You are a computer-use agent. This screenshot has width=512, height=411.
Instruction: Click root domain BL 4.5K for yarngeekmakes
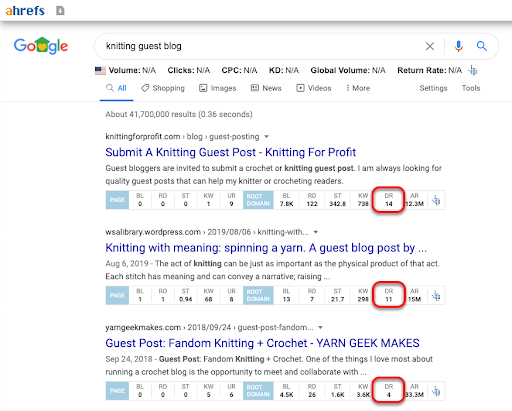(286, 394)
